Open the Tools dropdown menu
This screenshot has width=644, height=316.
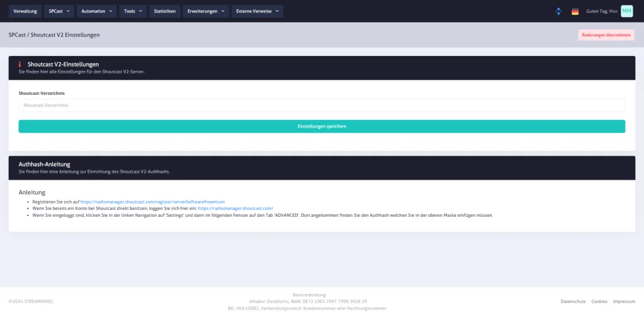point(133,11)
